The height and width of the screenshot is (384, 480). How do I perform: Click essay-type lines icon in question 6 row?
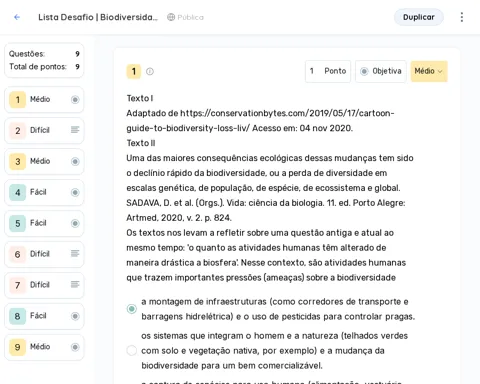[75, 254]
